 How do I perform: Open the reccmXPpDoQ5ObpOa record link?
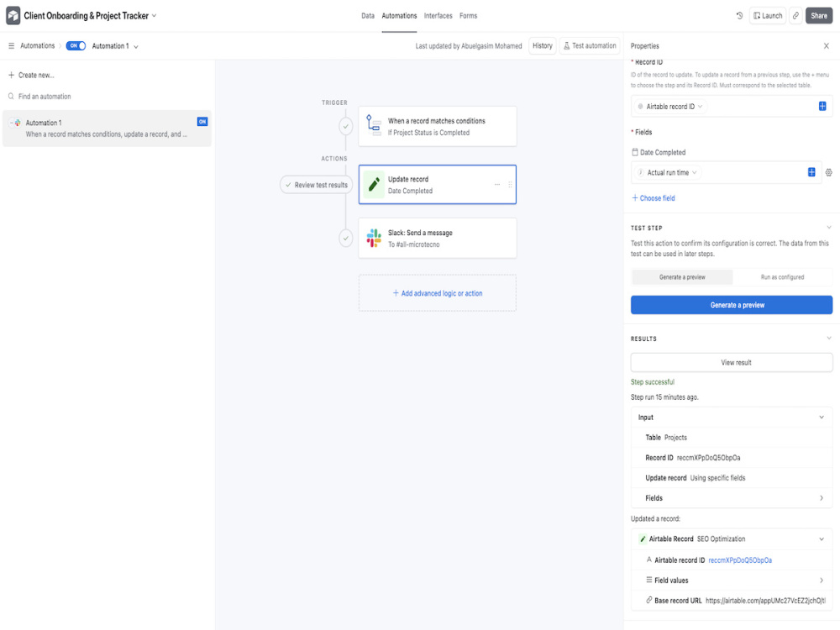740,559
